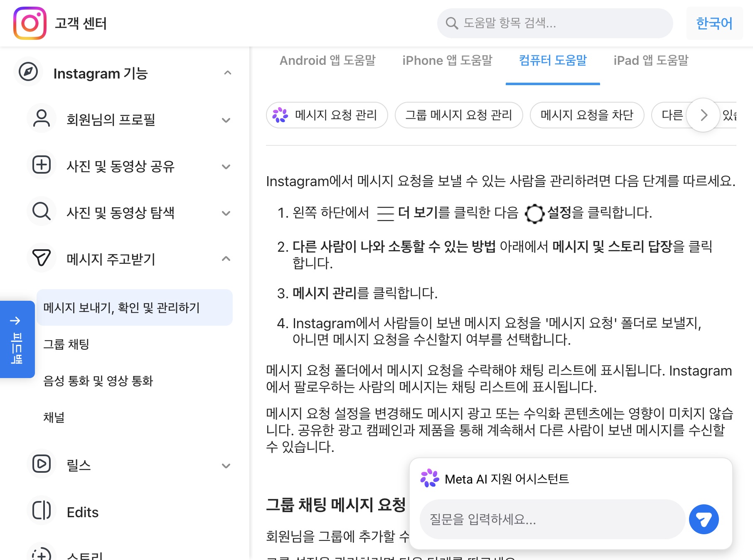Switch to Android 앱 도움말 tab
753x560 pixels.
[327, 61]
